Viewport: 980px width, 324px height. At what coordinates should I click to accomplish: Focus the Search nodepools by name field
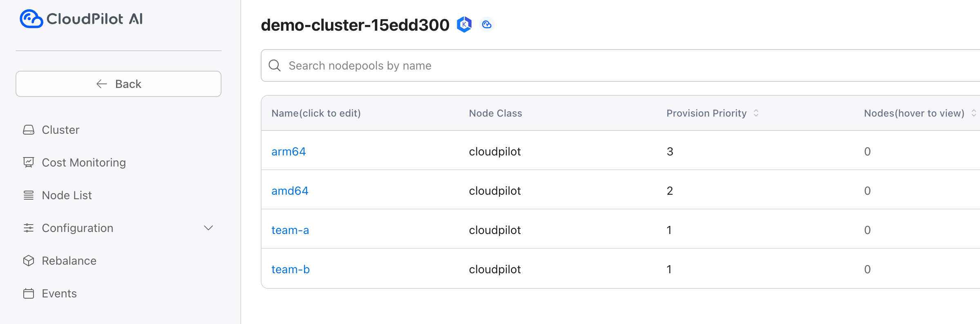(620, 65)
